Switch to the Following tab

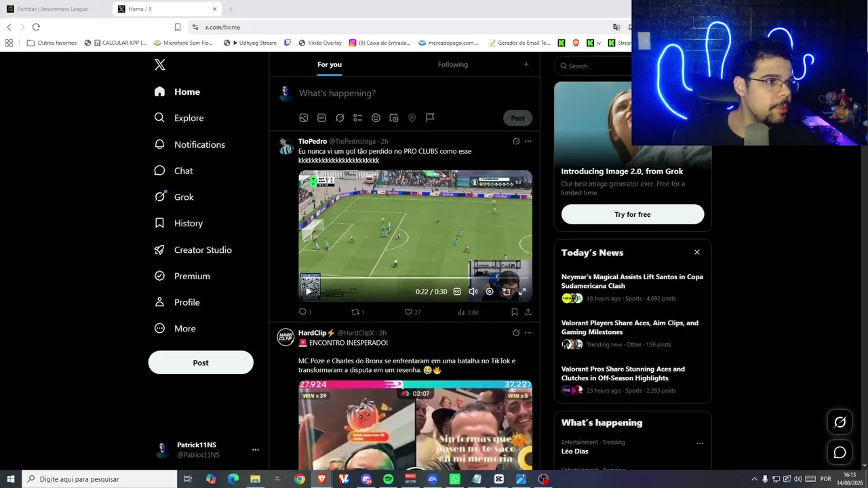tap(453, 64)
